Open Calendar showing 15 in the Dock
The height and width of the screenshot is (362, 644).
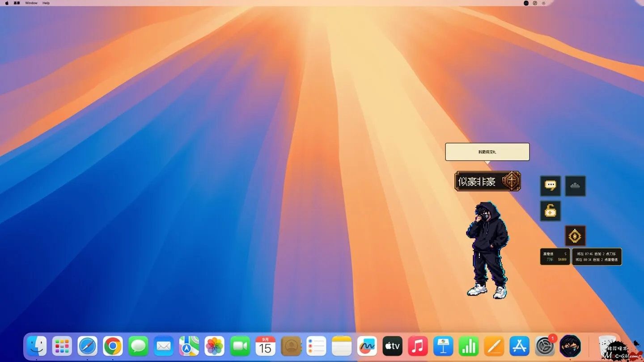[x=266, y=346]
